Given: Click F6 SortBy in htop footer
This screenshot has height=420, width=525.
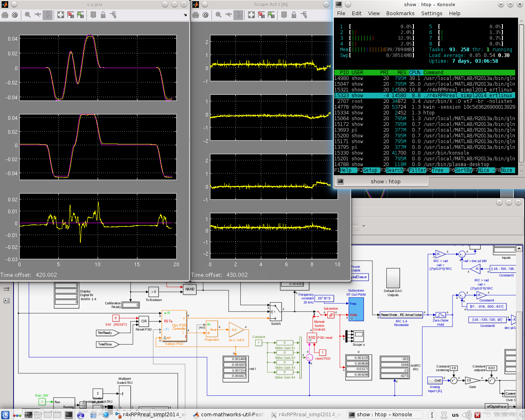Looking at the screenshot, I should tap(463, 170).
